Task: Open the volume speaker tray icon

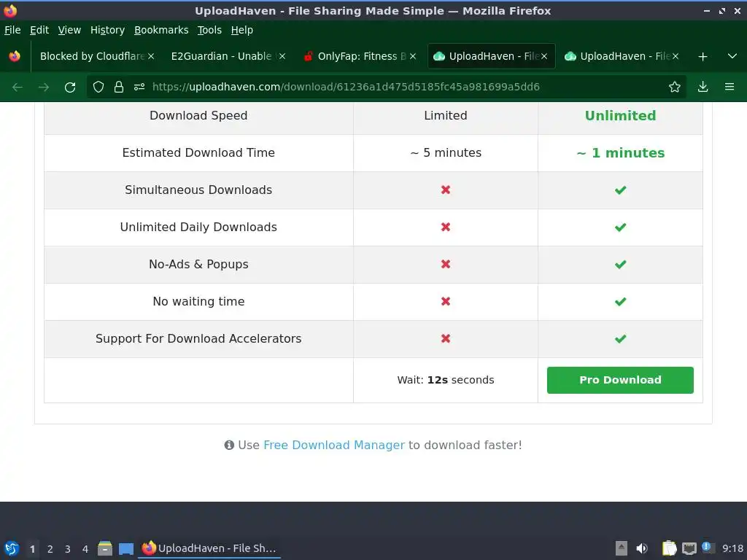Action: point(642,548)
